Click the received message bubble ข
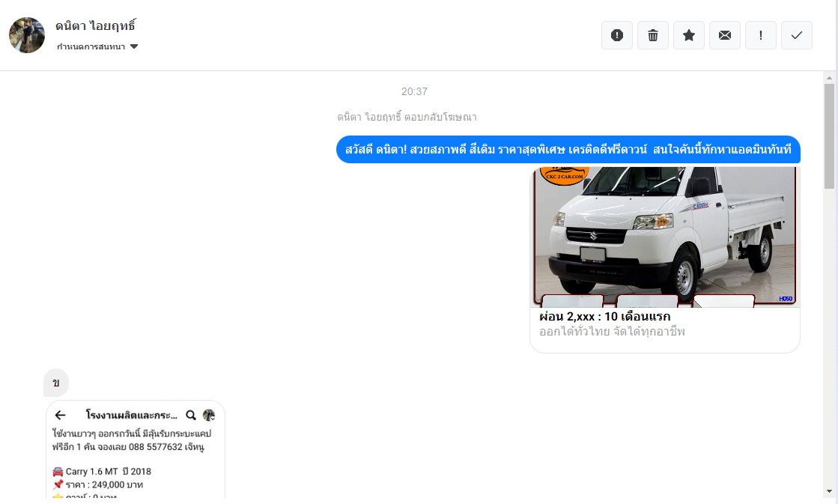 [56, 383]
